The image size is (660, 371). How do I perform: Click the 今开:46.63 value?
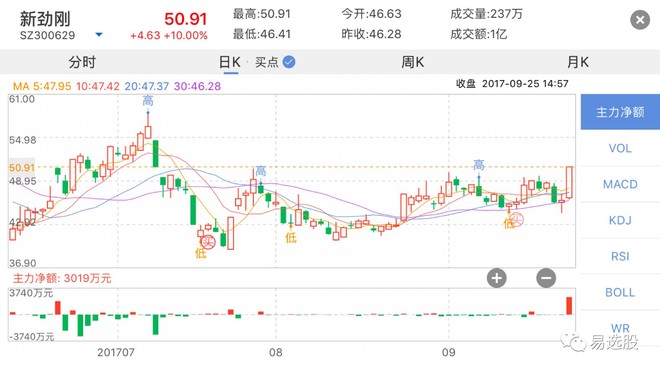[x=371, y=14]
